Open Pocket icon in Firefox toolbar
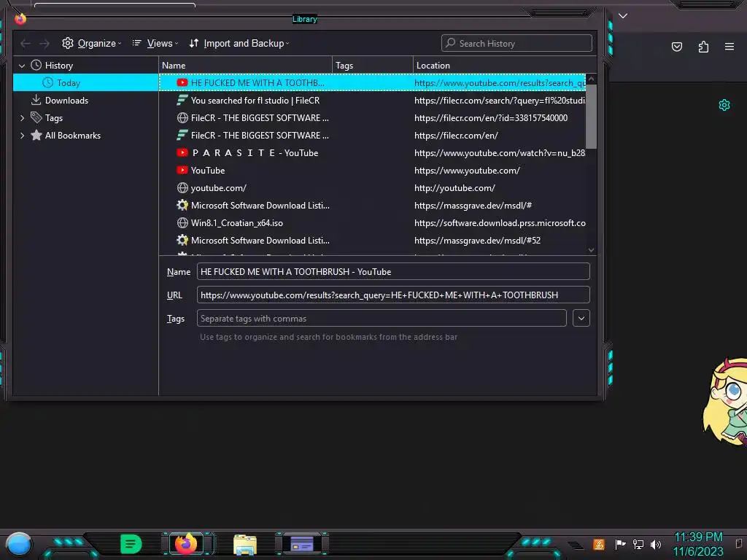Viewport: 747px width, 560px height. [676, 47]
